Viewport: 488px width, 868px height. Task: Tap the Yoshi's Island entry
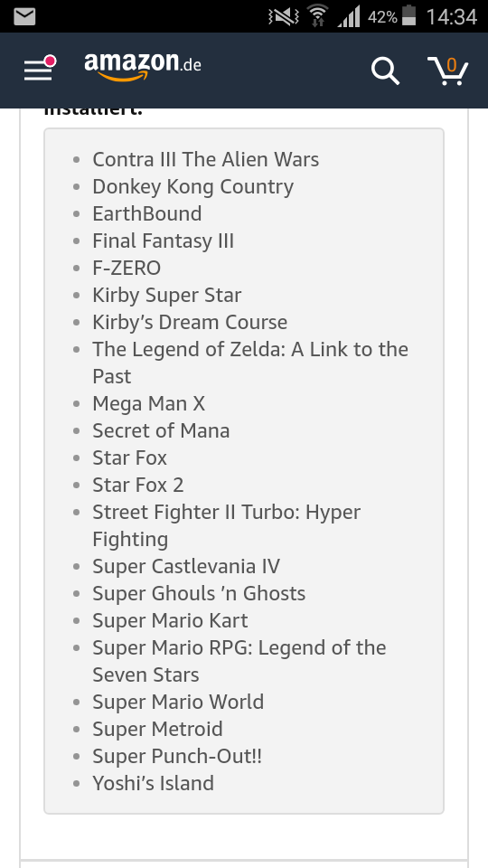pos(154,783)
